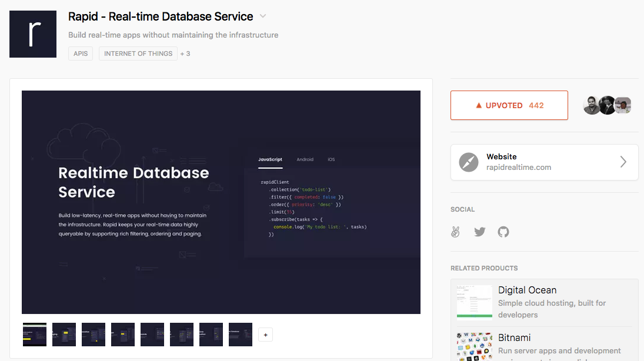This screenshot has height=361, width=644.
Task: Click the first upvoter avatar
Action: (x=593, y=105)
